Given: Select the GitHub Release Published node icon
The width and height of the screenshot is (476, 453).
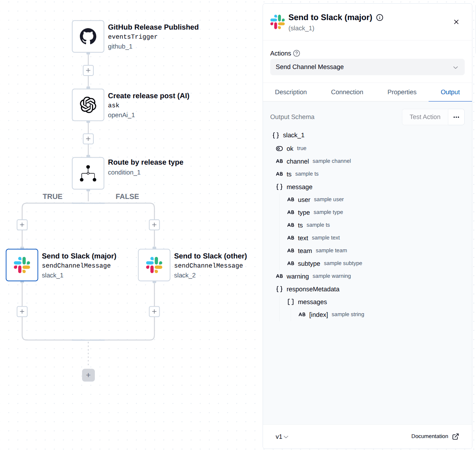Looking at the screenshot, I should point(88,37).
